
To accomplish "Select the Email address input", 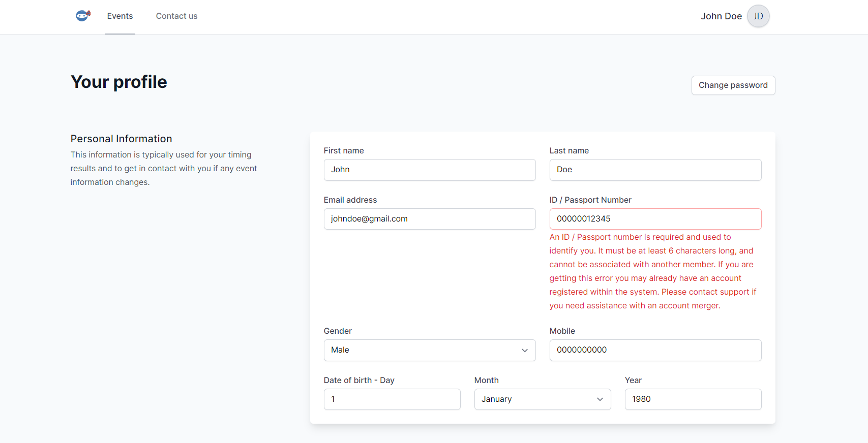I will pyautogui.click(x=429, y=219).
